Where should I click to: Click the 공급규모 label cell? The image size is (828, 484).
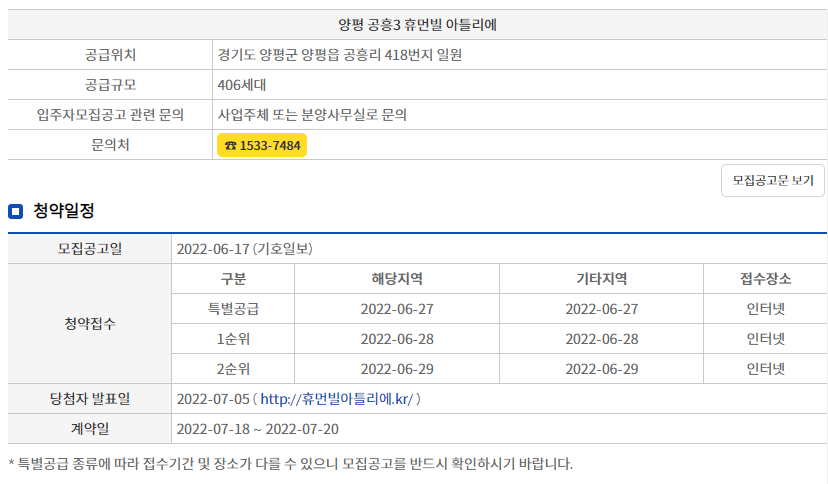pyautogui.click(x=110, y=85)
